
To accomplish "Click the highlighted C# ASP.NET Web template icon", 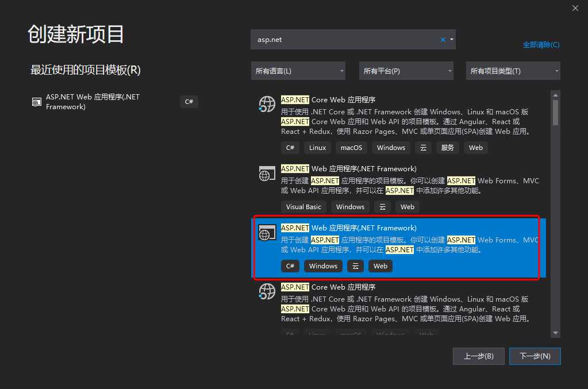I will (267, 233).
